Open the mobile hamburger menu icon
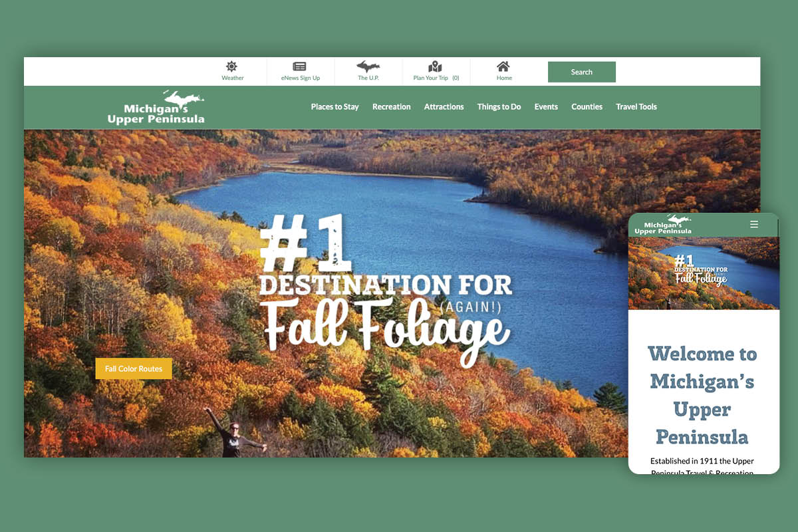The height and width of the screenshot is (532, 798). tap(754, 225)
